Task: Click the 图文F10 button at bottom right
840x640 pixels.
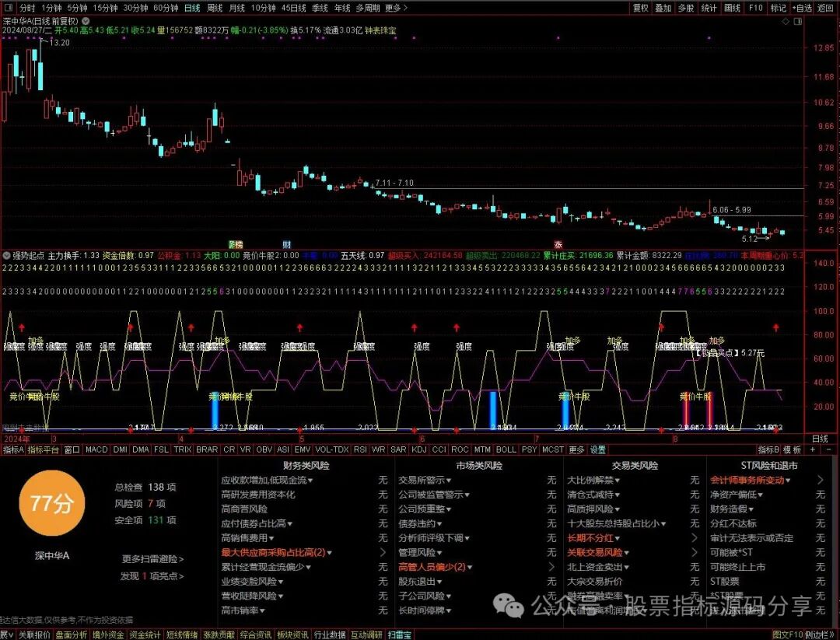Action: [787, 635]
